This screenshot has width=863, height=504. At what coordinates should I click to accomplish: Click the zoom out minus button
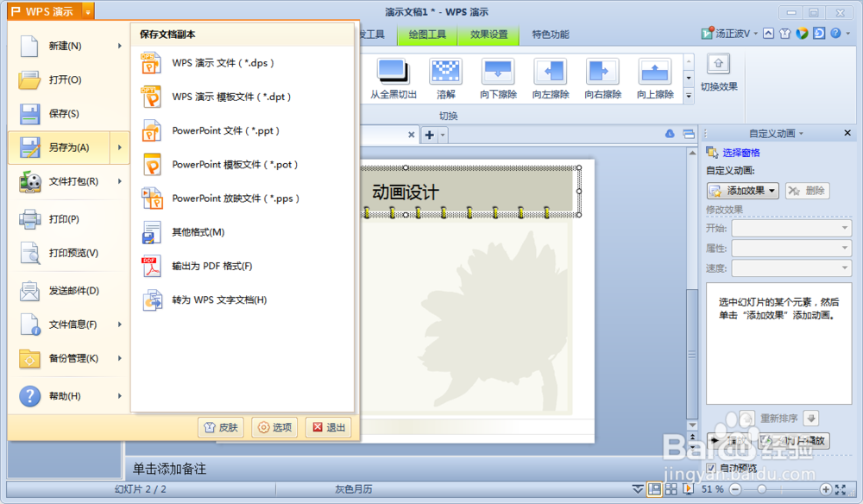[735, 489]
